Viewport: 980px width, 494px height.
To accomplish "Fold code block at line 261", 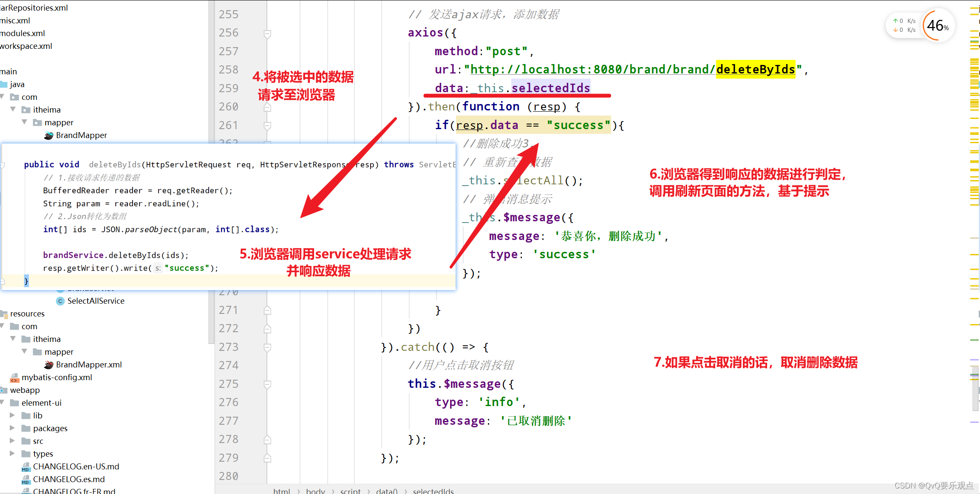I will tap(267, 126).
